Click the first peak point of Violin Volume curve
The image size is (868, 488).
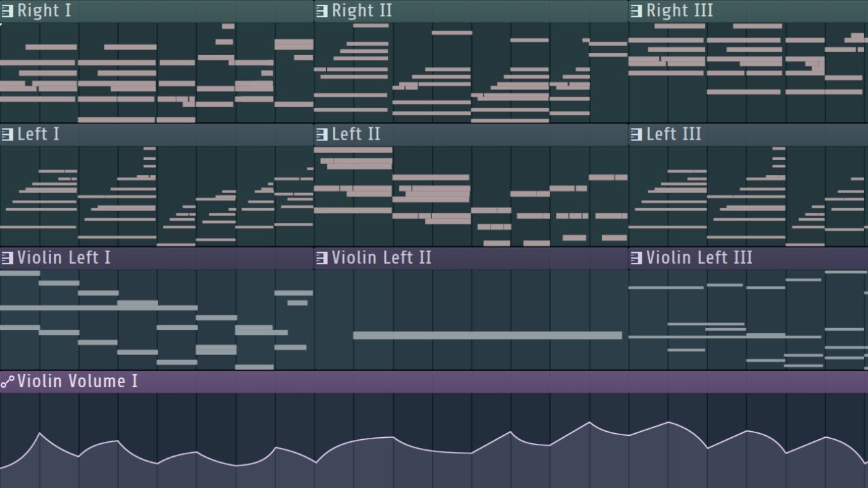pos(40,433)
